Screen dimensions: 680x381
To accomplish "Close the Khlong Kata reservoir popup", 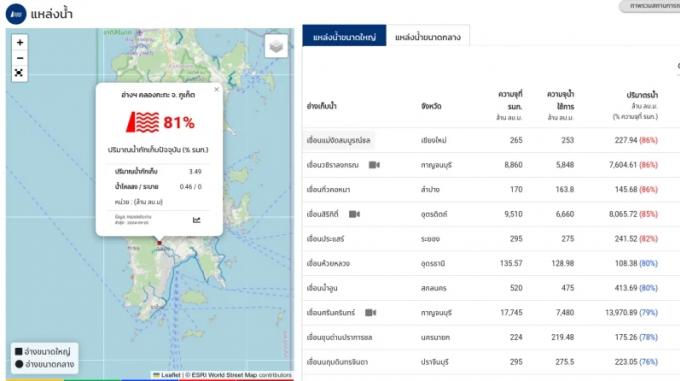I will (x=216, y=90).
